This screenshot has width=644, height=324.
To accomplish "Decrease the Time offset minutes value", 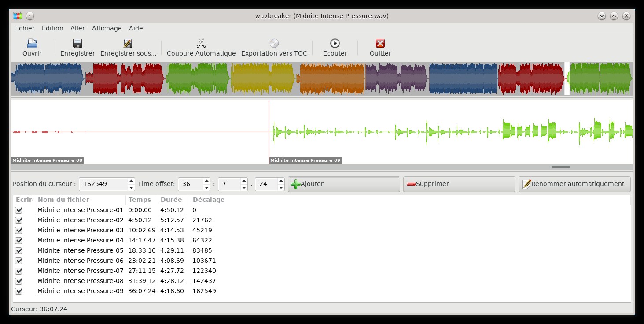I will pos(206,187).
